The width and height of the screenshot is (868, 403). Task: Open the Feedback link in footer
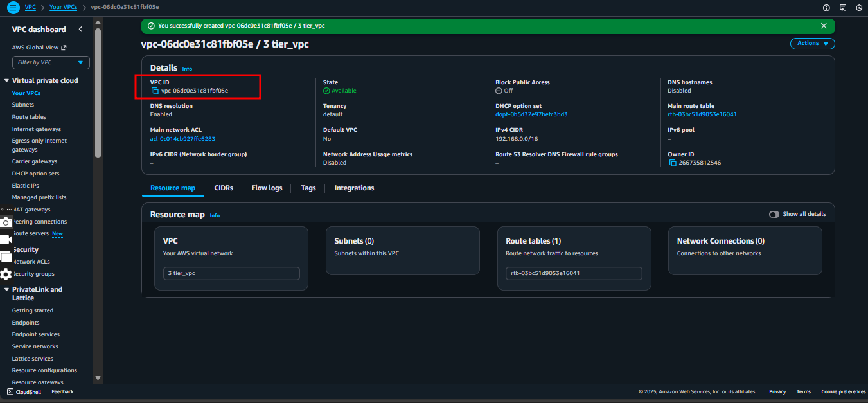pyautogui.click(x=63, y=391)
